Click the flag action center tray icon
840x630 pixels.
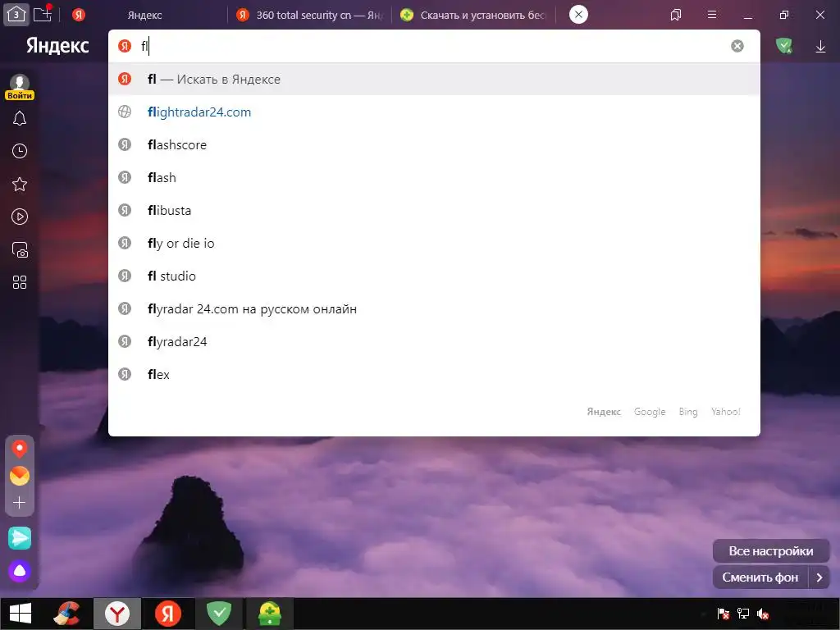coord(724,614)
